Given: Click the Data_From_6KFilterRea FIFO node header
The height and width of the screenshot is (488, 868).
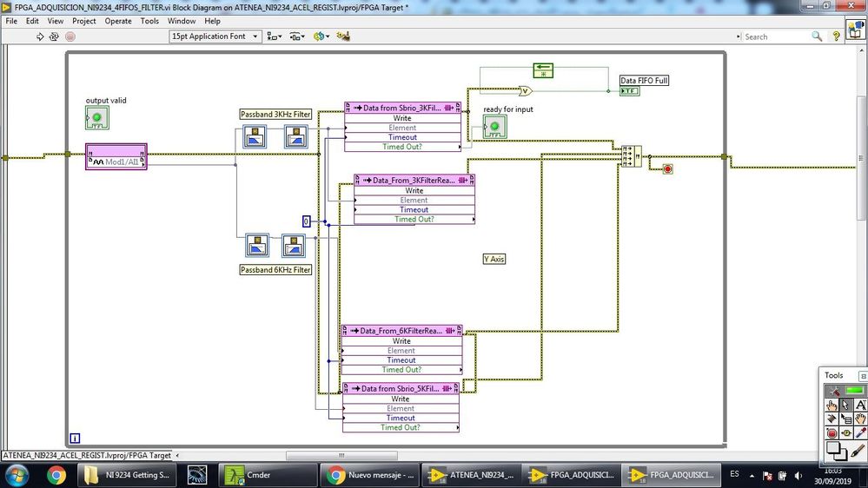Looking at the screenshot, I should (402, 330).
